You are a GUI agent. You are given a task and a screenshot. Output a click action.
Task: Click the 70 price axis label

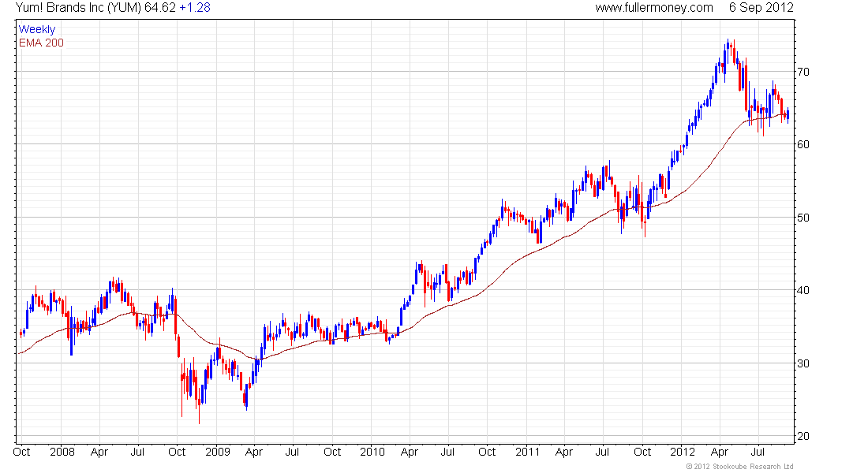[x=803, y=72]
